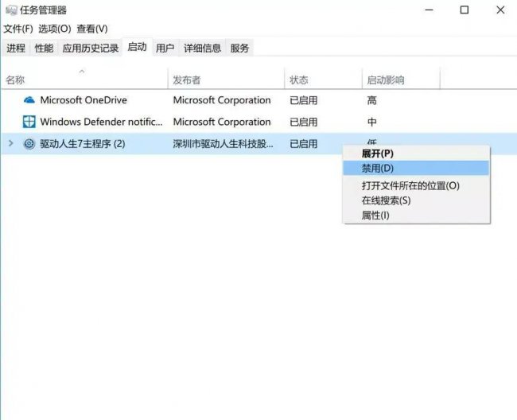The width and height of the screenshot is (517, 420).
Task: Select the Microsoft OneDrive row name
Action: coord(84,100)
